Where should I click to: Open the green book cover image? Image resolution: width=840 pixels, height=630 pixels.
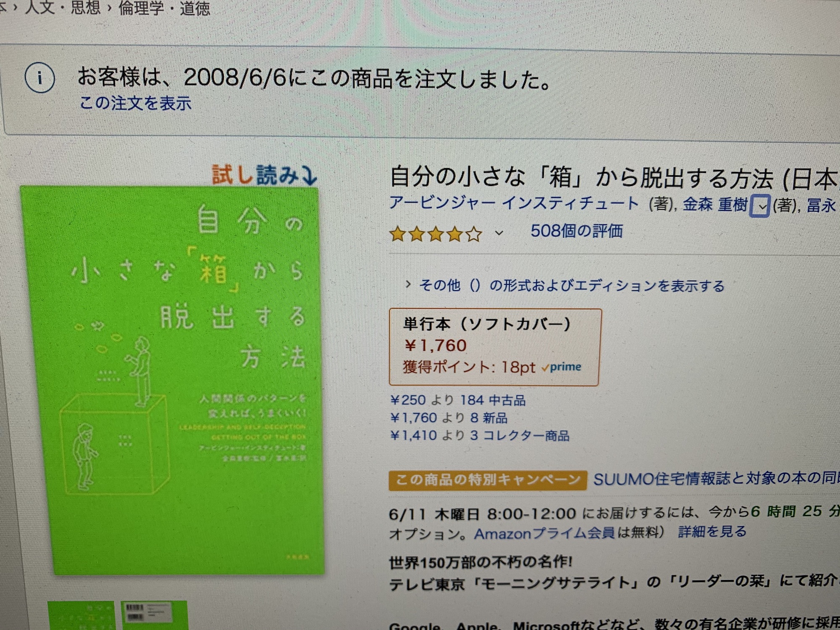coord(172,380)
